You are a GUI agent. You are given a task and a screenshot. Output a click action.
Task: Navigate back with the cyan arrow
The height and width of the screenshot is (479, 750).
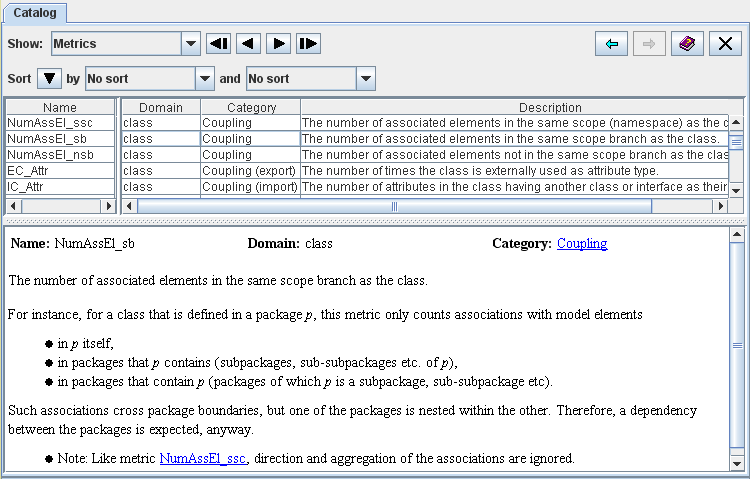[x=611, y=44]
